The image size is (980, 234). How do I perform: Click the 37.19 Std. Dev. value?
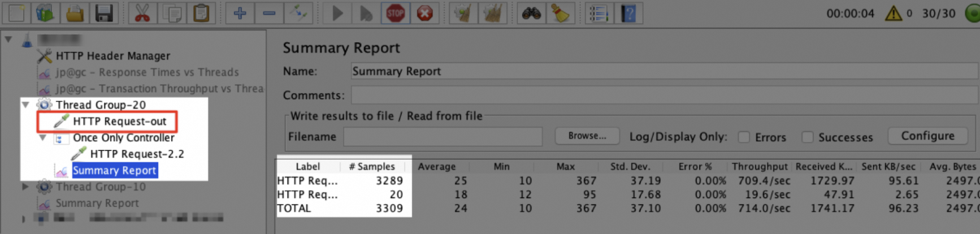646,181
